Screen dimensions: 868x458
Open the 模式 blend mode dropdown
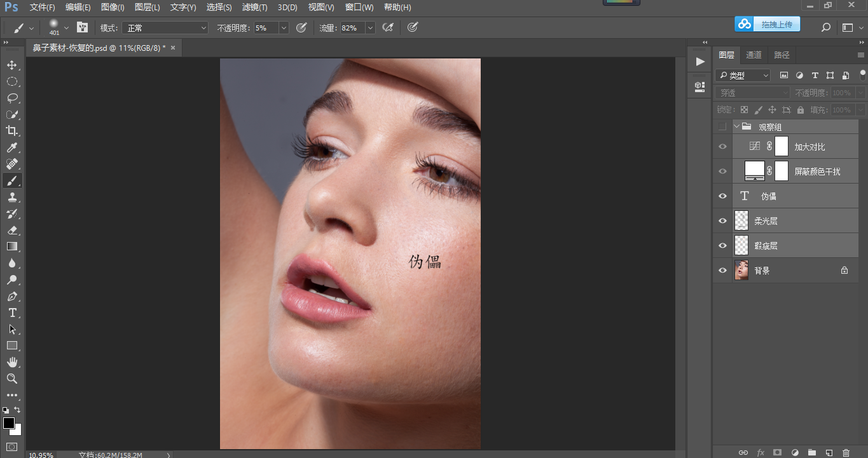coord(165,28)
